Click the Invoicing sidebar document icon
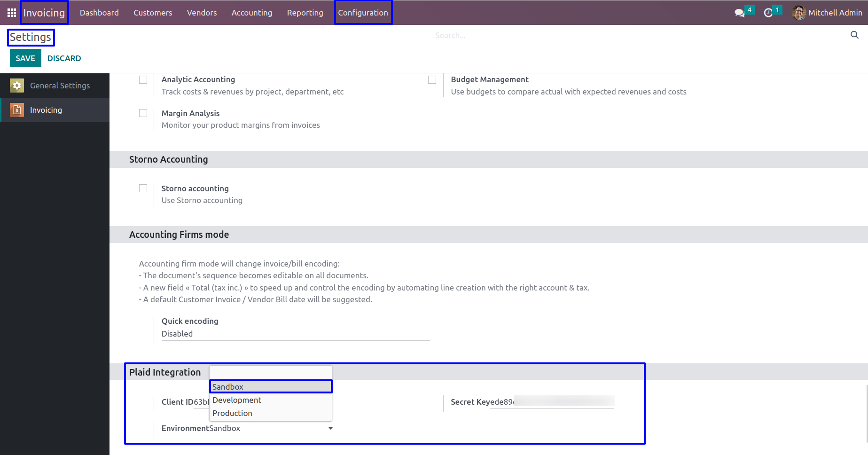 (17, 110)
